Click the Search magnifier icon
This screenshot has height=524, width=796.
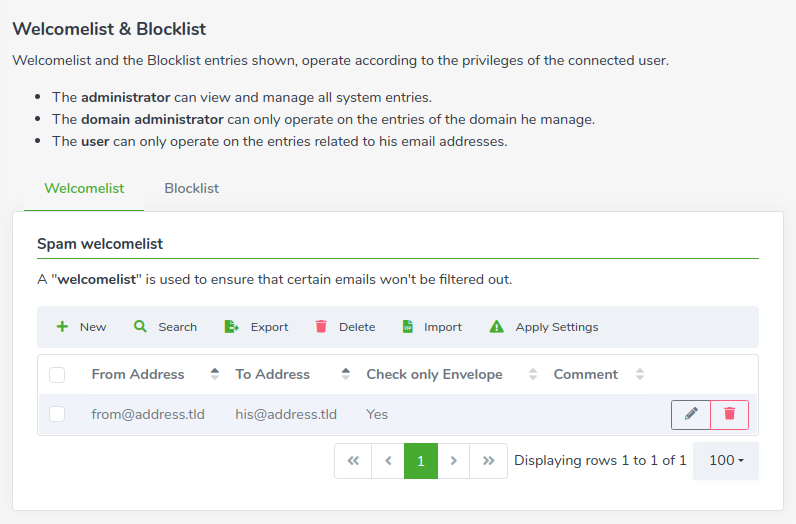click(140, 326)
